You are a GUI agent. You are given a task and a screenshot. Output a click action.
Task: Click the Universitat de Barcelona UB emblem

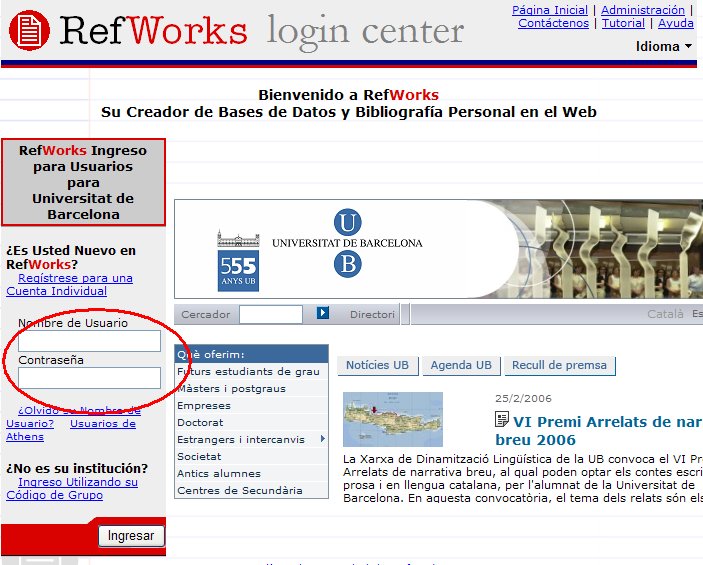point(347,243)
